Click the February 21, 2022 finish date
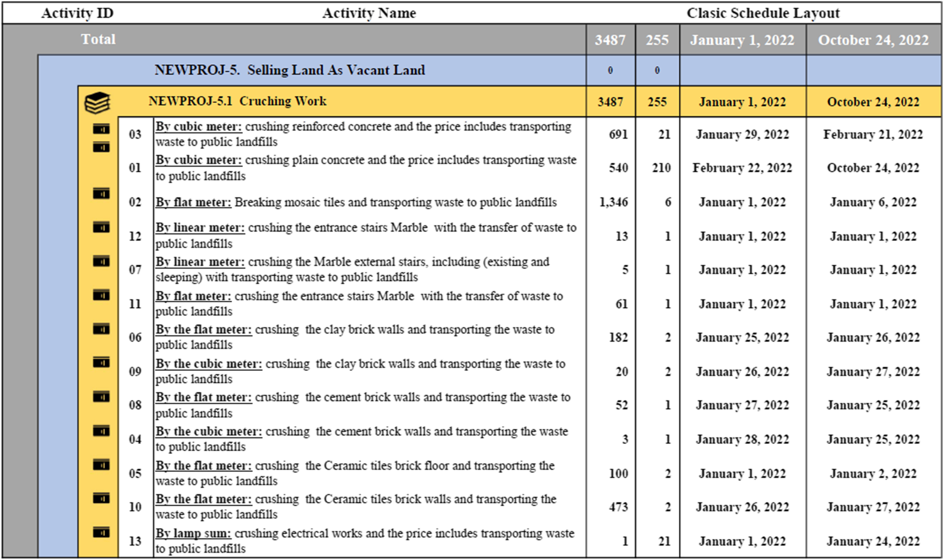This screenshot has height=560, width=943. click(873, 134)
